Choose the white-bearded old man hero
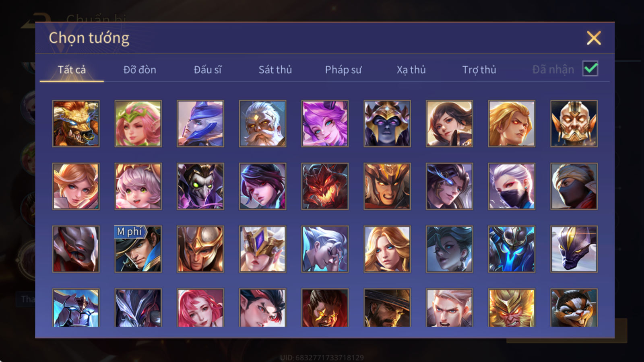 pyautogui.click(x=262, y=123)
